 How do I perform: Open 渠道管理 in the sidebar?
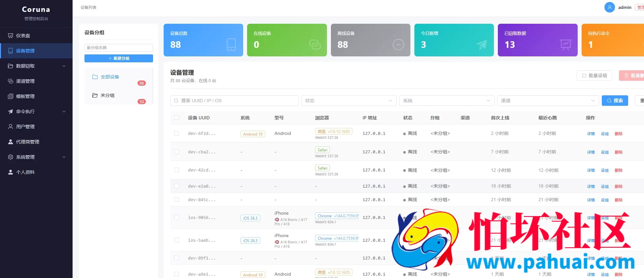point(36,81)
